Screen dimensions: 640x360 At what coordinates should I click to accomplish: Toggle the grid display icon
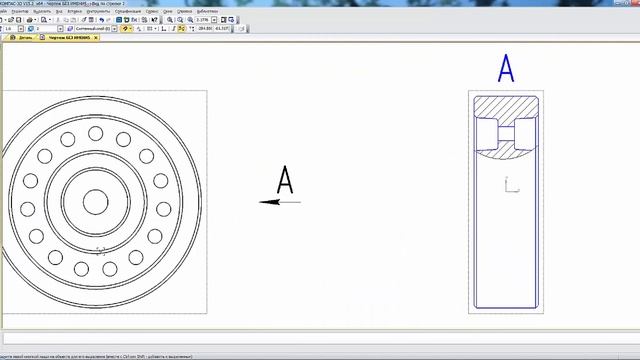(x=149, y=29)
